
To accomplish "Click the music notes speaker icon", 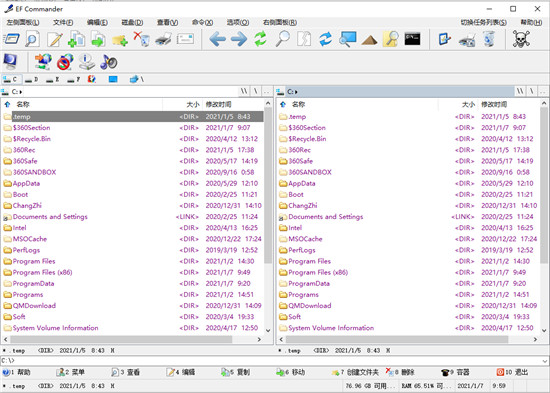I will point(108,62).
